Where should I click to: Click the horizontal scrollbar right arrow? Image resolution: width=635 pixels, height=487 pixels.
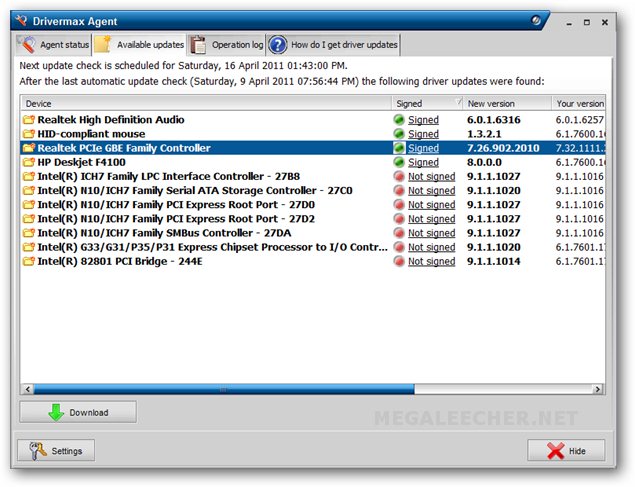coord(598,389)
